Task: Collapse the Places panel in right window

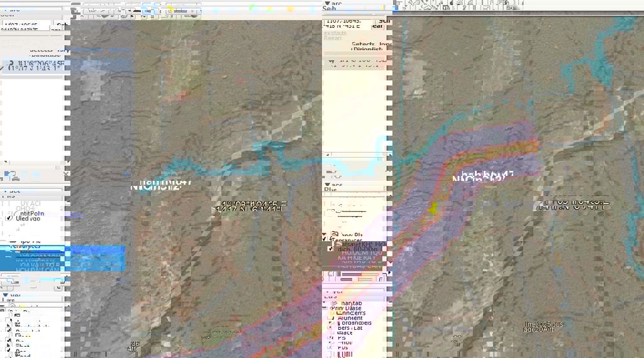Action: pos(326,186)
